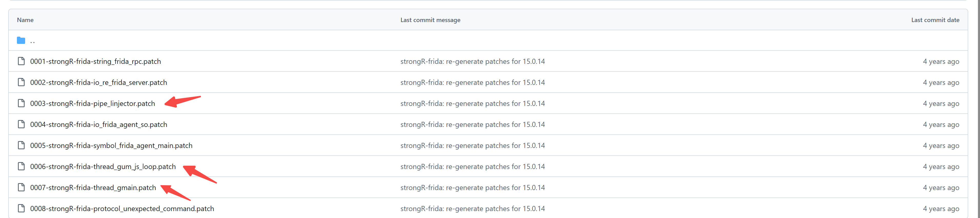
Task: Open 0007-strongR-frida-thread_gmain.patch file
Action: click(x=93, y=187)
